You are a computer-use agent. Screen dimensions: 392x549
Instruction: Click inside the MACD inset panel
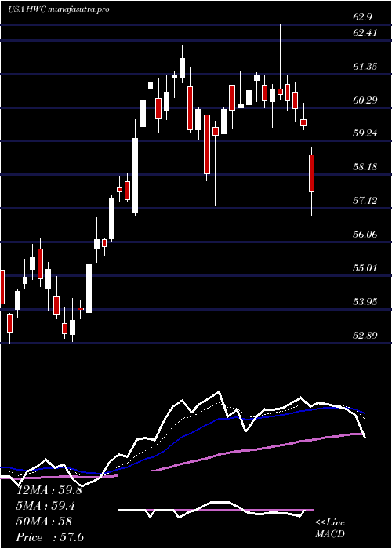click(216, 510)
